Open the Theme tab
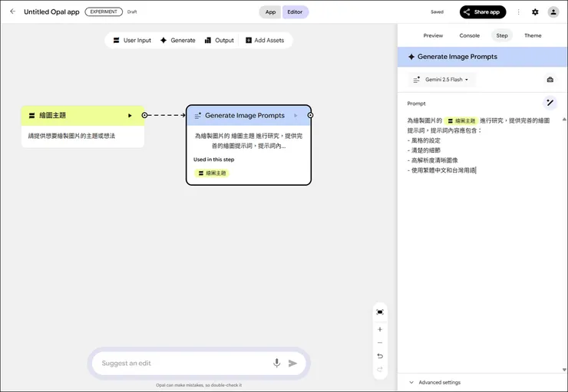The width and height of the screenshot is (568, 392). pos(533,35)
